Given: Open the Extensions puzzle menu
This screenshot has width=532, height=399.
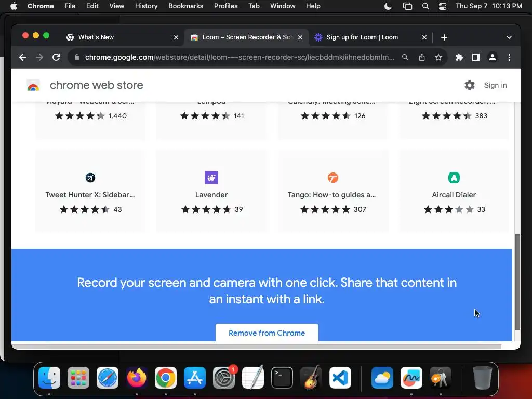Looking at the screenshot, I should pos(459,57).
